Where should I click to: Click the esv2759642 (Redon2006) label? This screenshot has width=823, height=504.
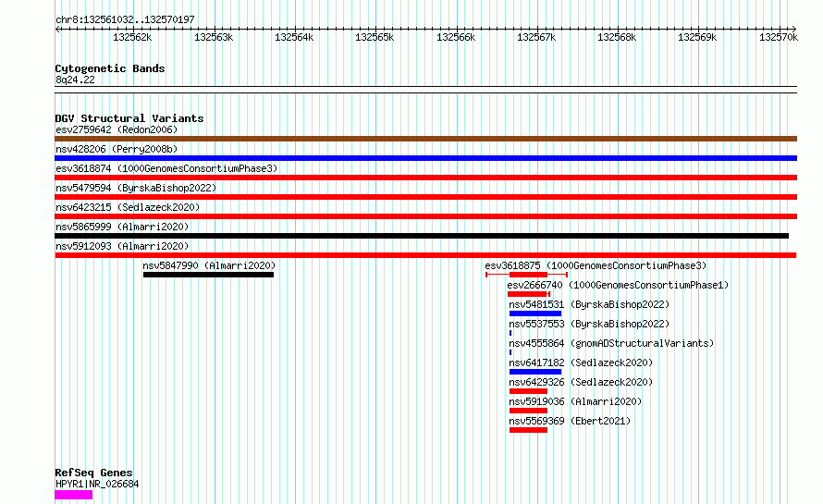(x=117, y=129)
